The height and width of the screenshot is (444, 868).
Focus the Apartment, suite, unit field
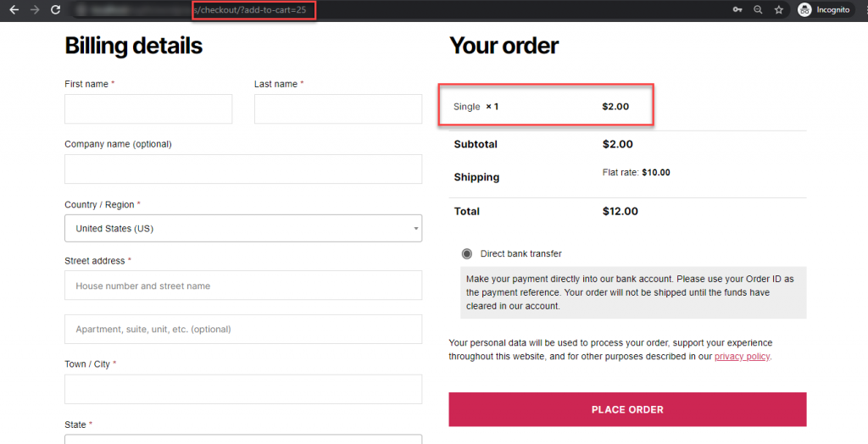[243, 329]
